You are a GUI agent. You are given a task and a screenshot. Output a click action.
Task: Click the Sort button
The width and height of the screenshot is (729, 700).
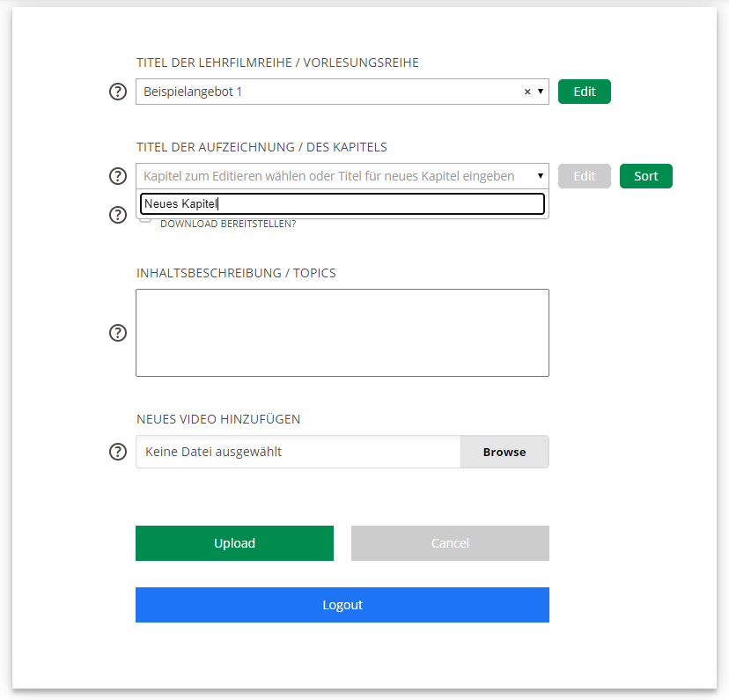tap(645, 176)
